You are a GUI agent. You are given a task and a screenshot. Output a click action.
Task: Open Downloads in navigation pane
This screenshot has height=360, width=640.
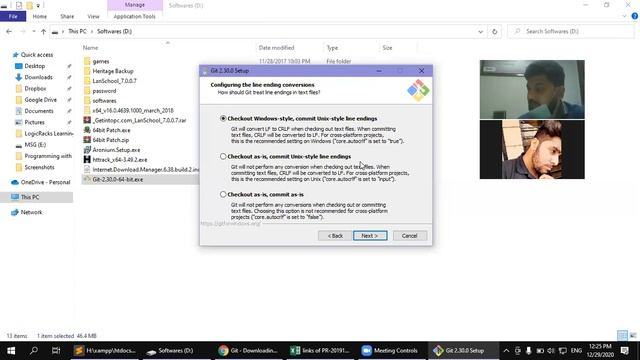pyautogui.click(x=38, y=77)
